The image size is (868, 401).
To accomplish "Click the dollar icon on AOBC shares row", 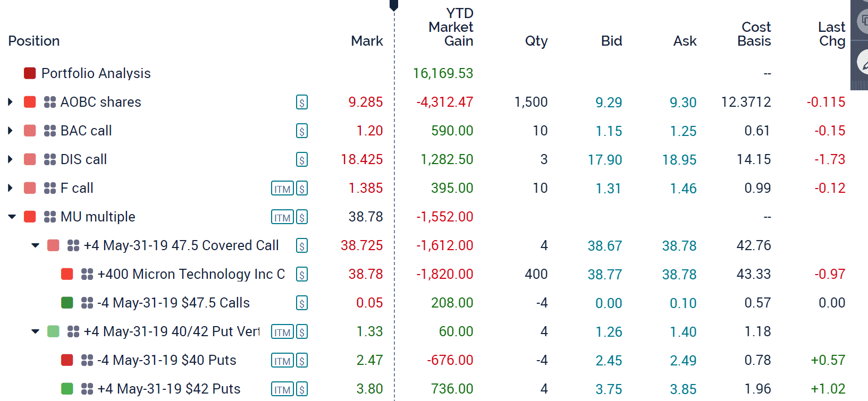I will 302,103.
